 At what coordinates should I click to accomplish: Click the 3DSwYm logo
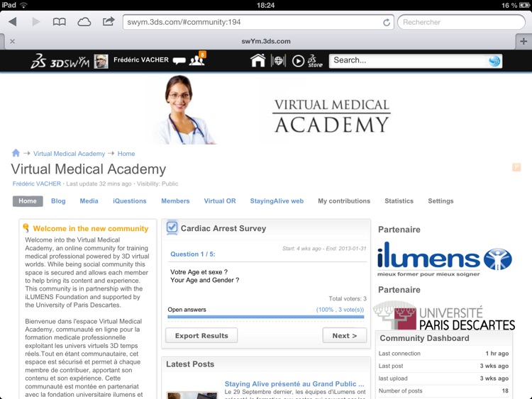point(60,62)
